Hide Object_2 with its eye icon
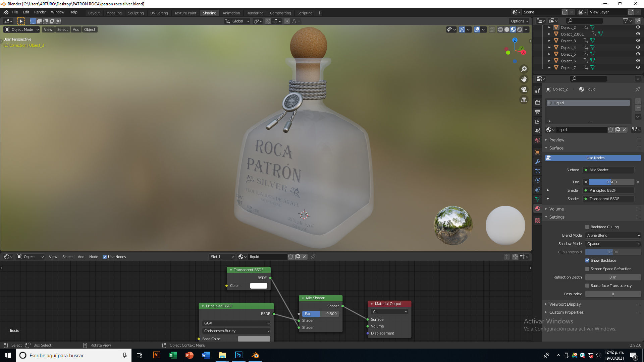This screenshot has height=362, width=644. coord(638,27)
